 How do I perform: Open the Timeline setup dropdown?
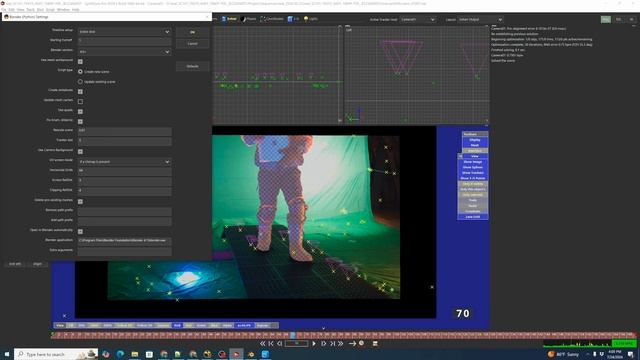pos(124,31)
